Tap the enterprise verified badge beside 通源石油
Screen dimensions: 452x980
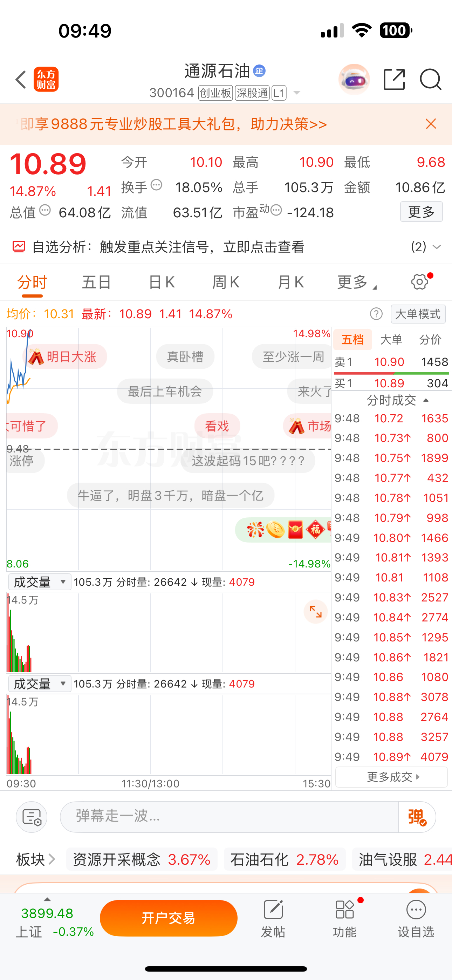(x=260, y=71)
